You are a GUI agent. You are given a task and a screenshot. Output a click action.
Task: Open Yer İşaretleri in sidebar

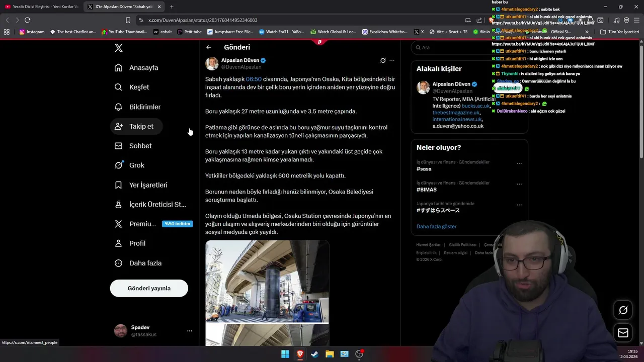[141, 185]
